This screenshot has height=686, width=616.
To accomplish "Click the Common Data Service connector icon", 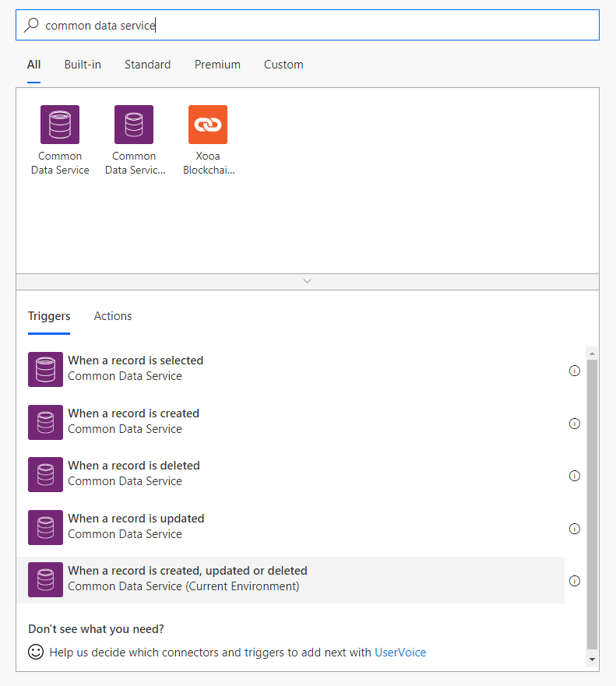I will point(60,124).
